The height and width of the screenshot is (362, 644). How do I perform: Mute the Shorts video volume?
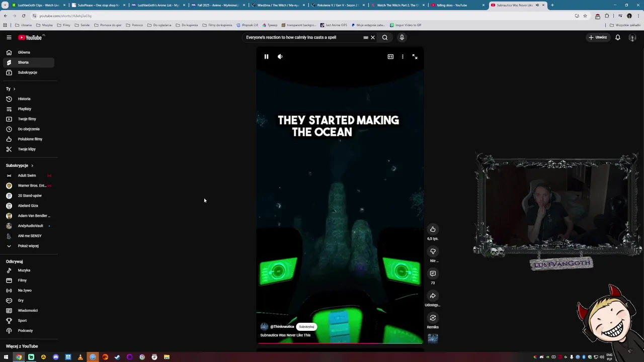[280, 57]
